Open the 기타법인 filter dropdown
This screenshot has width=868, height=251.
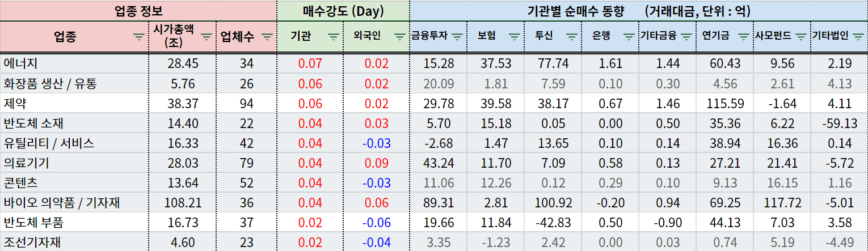click(x=858, y=37)
